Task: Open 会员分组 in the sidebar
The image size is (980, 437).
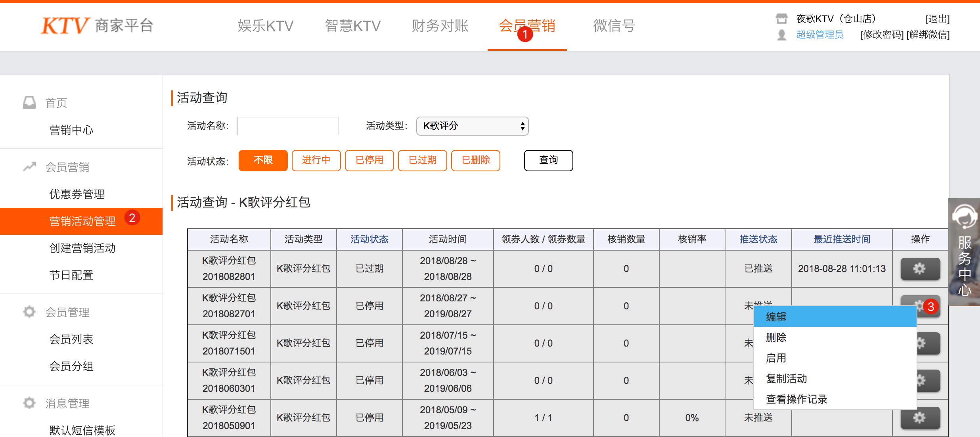Action: tap(71, 366)
